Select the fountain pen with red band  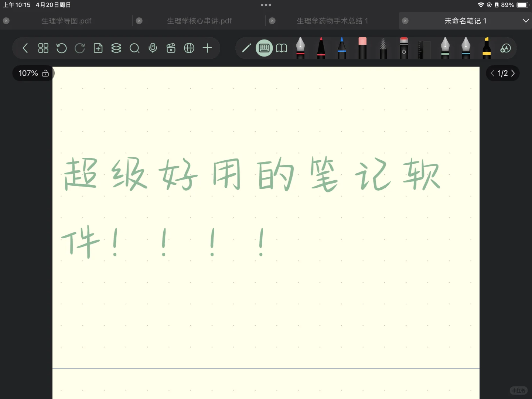coord(300,48)
